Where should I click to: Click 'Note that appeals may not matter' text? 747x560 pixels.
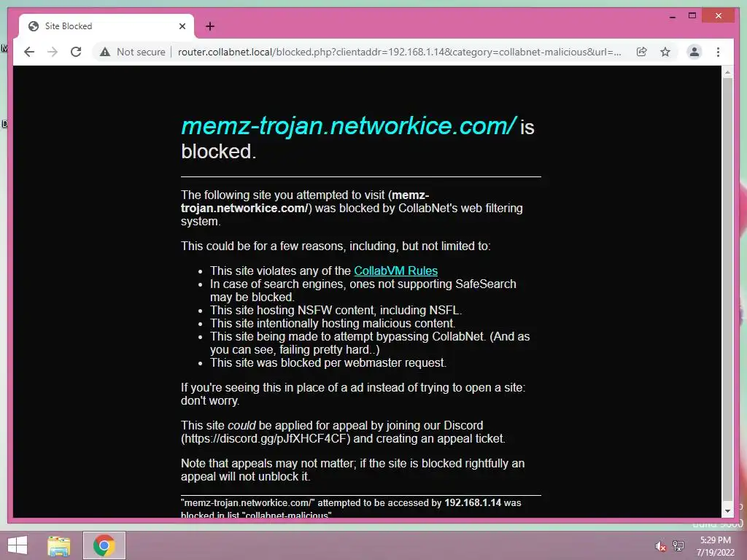pyautogui.click(x=267, y=463)
